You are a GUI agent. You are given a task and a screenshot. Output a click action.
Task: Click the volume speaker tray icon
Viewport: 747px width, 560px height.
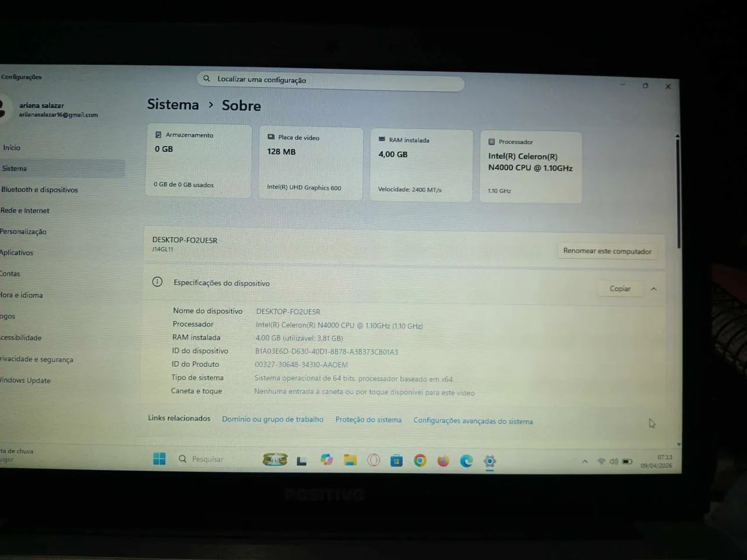(613, 461)
